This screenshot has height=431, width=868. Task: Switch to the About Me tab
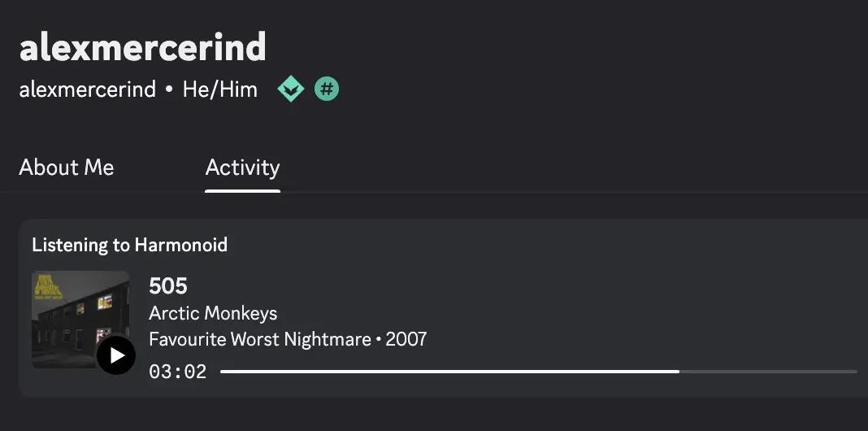(67, 168)
